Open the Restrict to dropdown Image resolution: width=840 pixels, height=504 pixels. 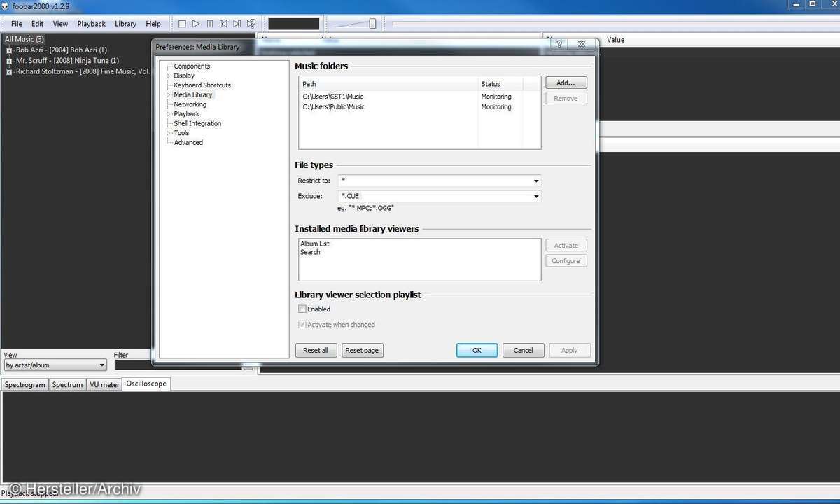536,181
